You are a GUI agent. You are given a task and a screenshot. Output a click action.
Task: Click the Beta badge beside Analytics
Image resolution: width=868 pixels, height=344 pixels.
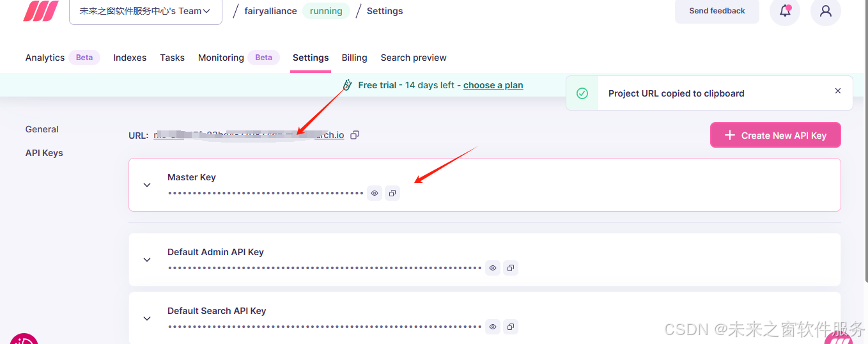[x=84, y=58]
